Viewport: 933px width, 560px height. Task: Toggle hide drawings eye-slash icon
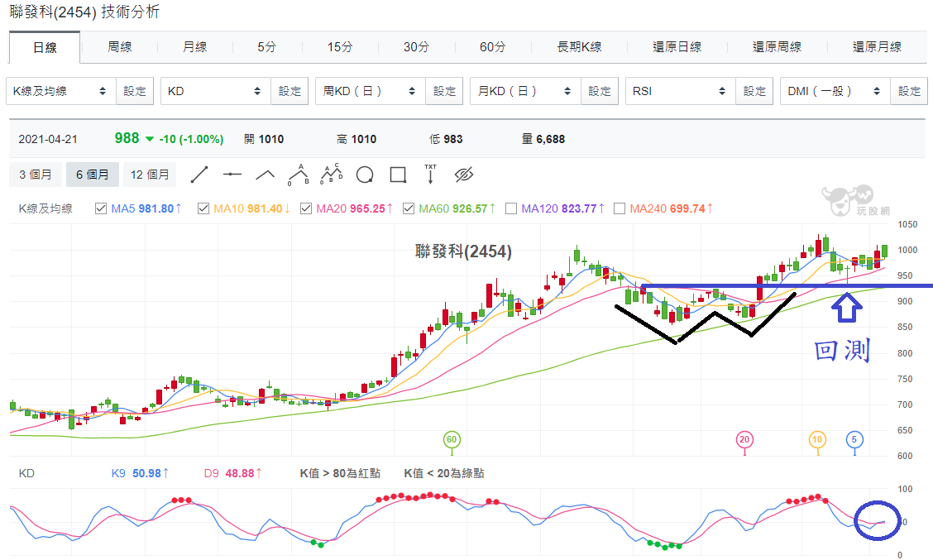pos(463,175)
